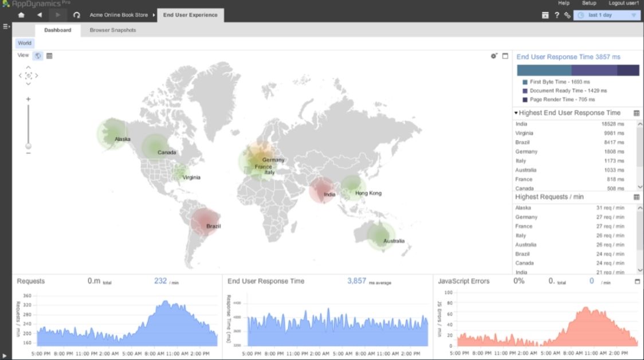Click the Home icon in top navigation
Viewport: 644px width, 360px height.
[21, 15]
